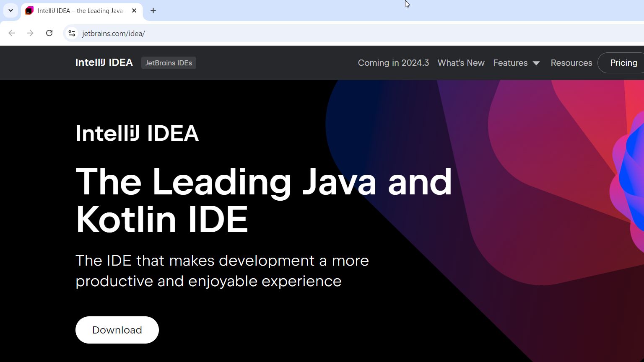The height and width of the screenshot is (362, 644).
Task: Click the 'The Leading Java and Kotlin IDE' heading
Action: (x=264, y=200)
